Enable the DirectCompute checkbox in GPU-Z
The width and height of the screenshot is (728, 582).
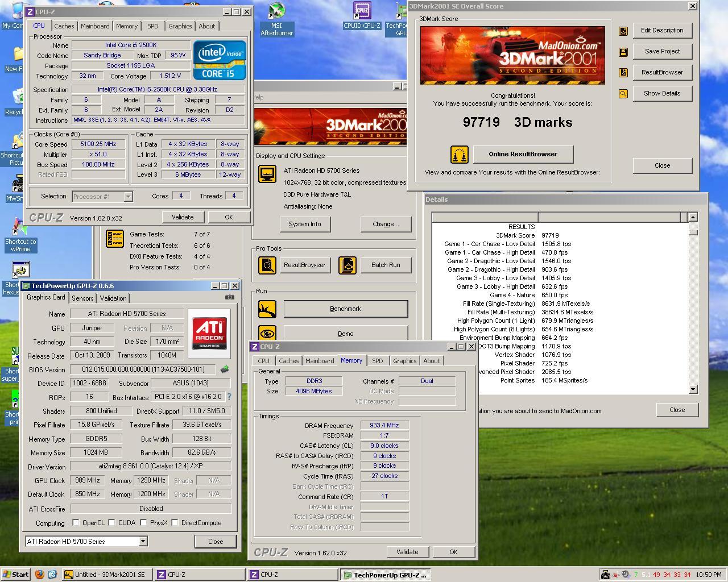click(175, 522)
